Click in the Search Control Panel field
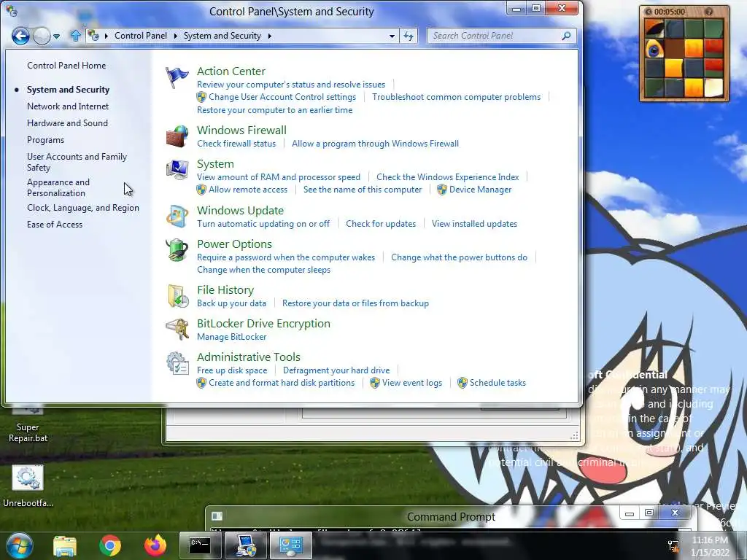Viewport: 747px width, 560px height. 493,36
